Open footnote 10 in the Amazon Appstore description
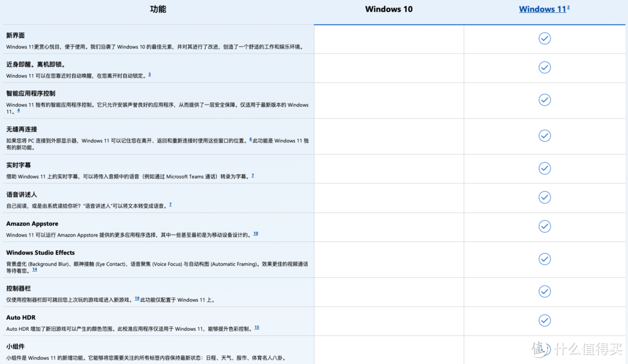The image size is (628, 364). point(255,233)
